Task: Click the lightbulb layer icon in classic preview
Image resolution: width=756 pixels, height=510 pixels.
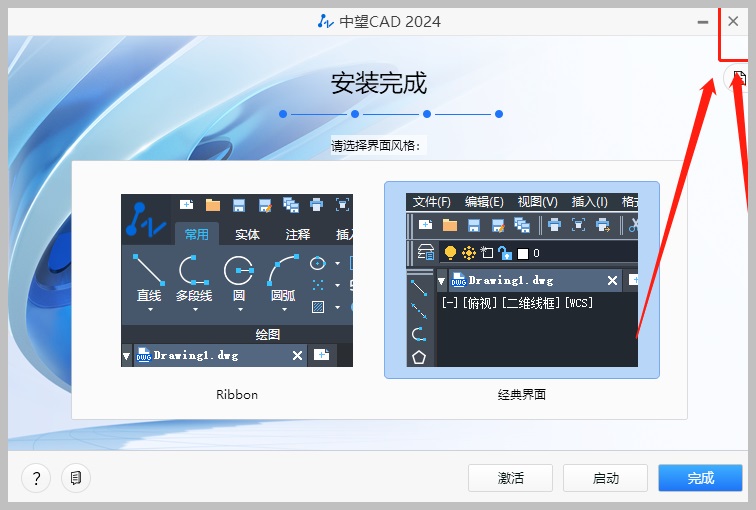Action: 450,253
